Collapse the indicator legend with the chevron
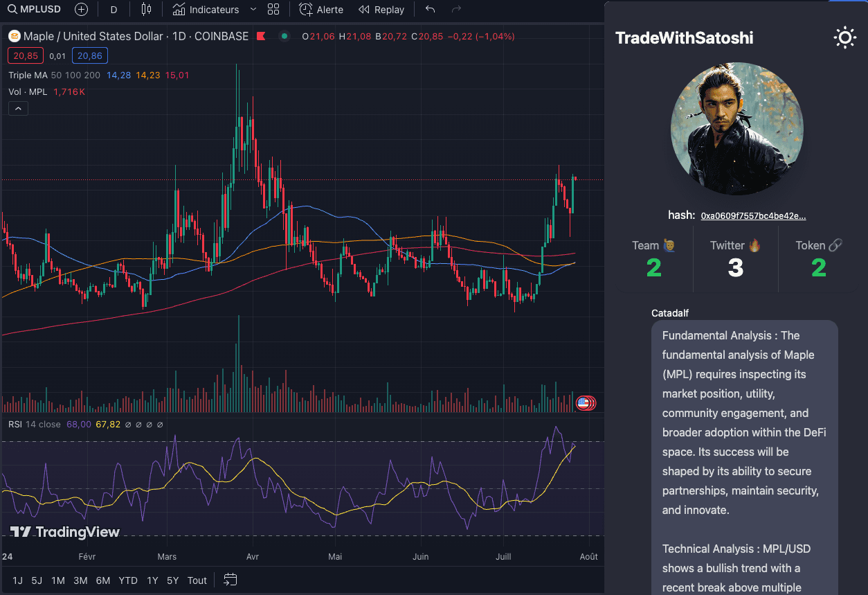868x595 pixels. 18,109
